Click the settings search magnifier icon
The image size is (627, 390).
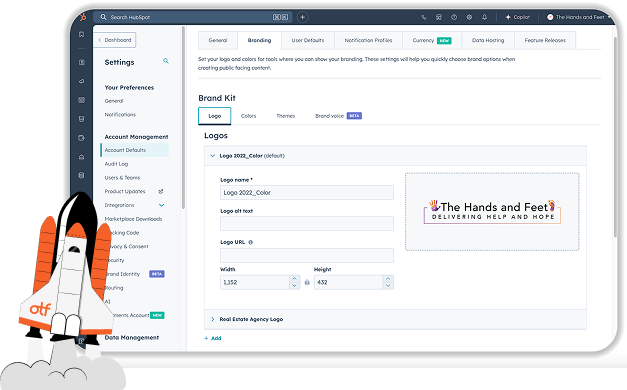[166, 61]
